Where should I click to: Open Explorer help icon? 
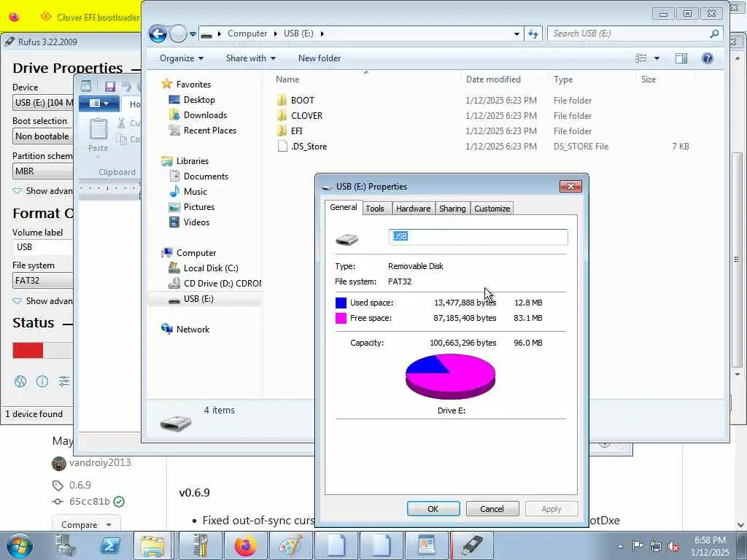point(708,58)
